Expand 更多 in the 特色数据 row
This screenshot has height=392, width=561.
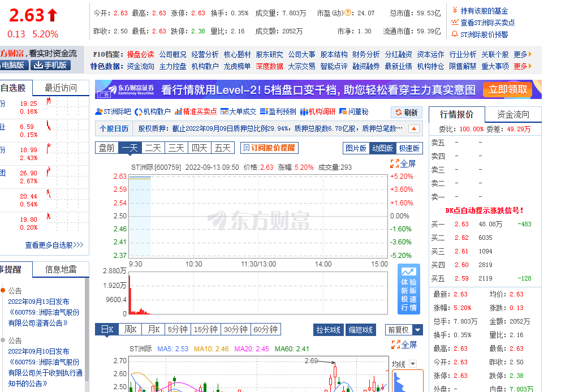click(523, 66)
